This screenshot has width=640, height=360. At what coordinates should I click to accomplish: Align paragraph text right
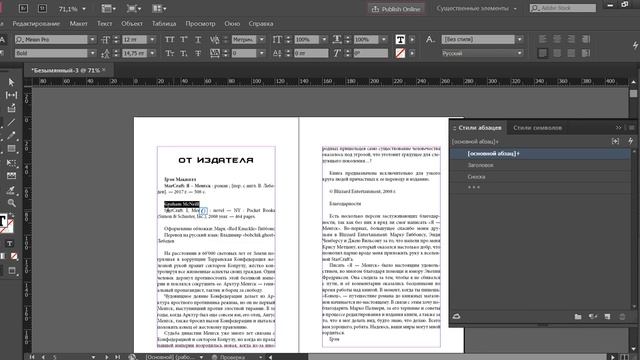[571, 39]
